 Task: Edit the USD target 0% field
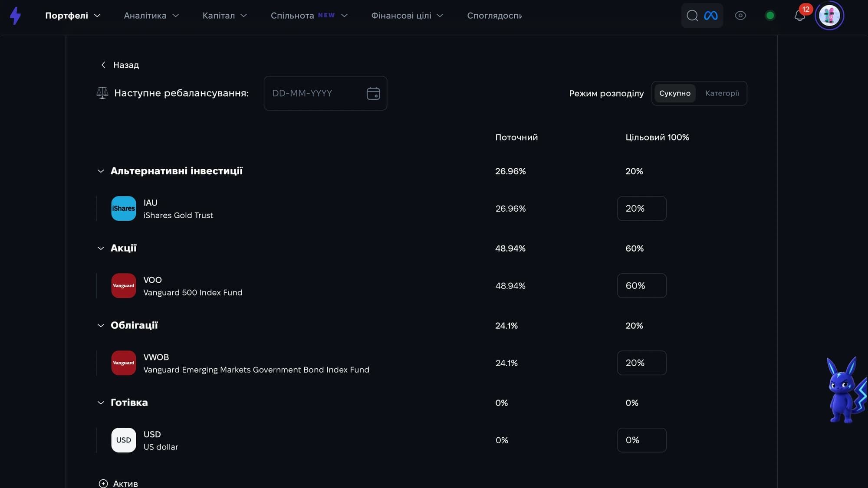[642, 440]
